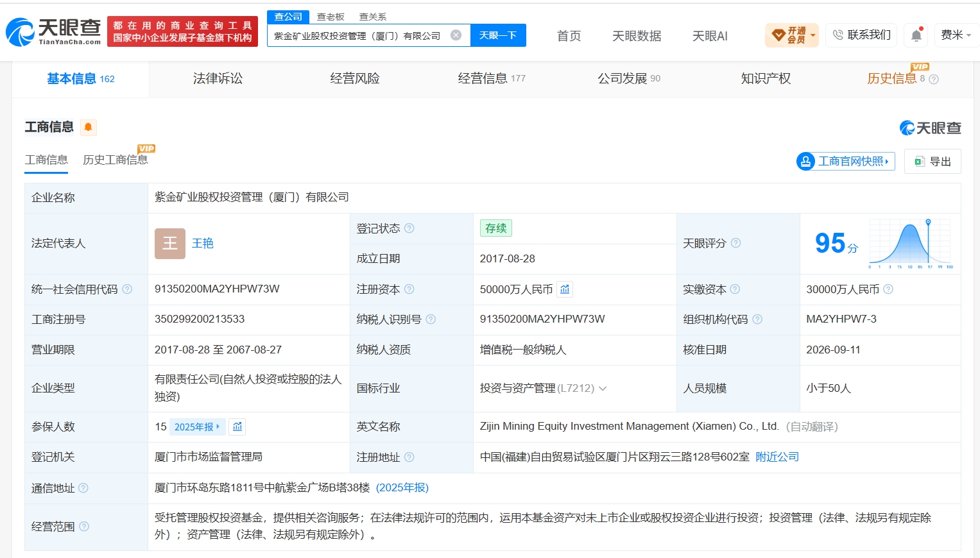Open the 费米 user menu

[956, 35]
